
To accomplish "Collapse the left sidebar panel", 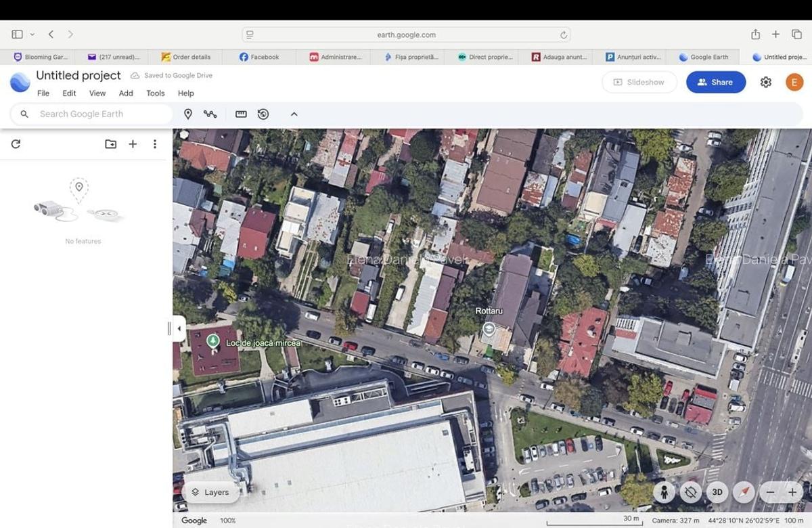I will [178, 327].
